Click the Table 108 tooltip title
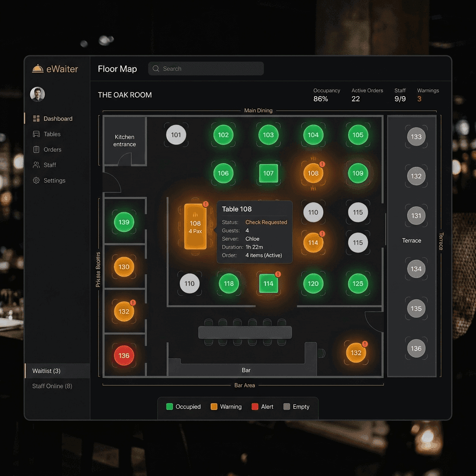476x476 pixels. tap(237, 209)
